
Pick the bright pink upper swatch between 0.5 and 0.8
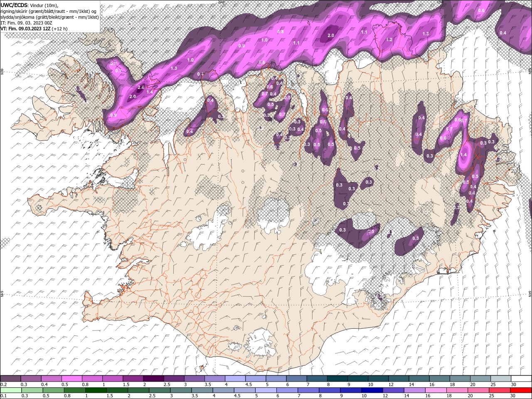click(71, 379)
